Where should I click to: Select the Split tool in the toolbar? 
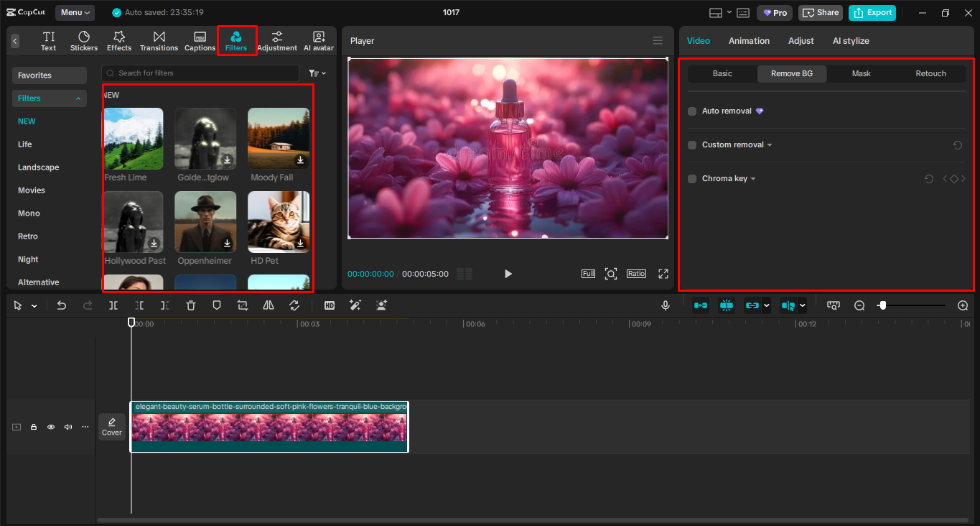coord(113,305)
